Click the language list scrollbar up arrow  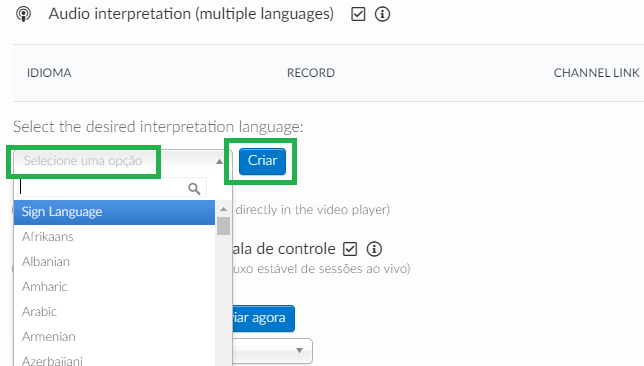click(x=223, y=209)
